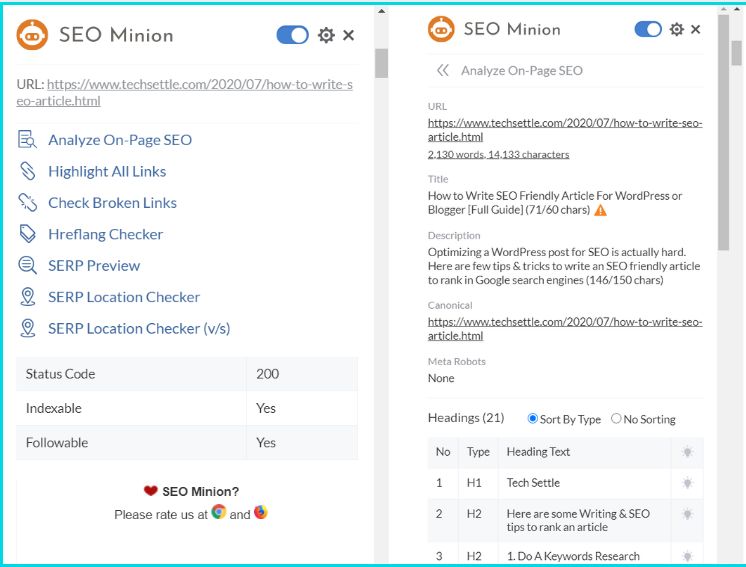Click the Status Code label
Viewport: 746px width, 567px height.
coord(60,374)
